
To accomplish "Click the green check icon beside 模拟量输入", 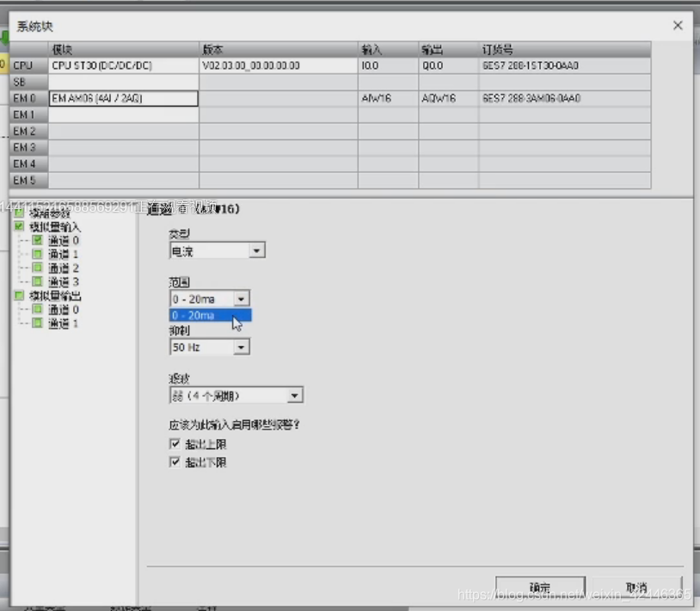I will click(x=19, y=226).
